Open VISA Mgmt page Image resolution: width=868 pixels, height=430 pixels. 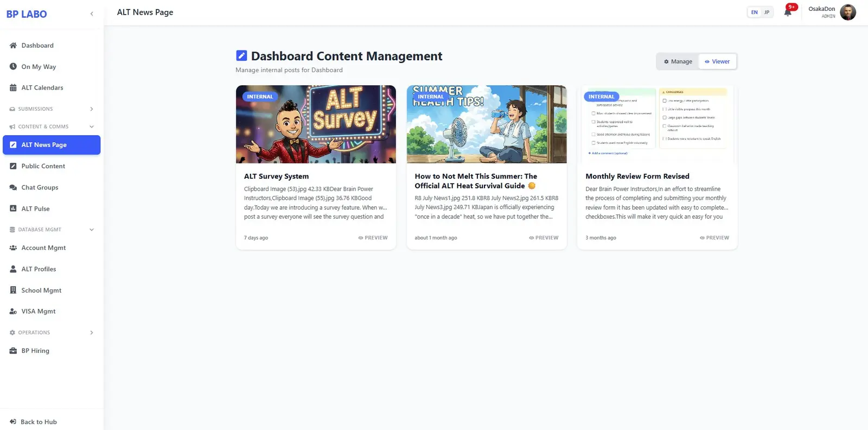[x=52, y=311]
